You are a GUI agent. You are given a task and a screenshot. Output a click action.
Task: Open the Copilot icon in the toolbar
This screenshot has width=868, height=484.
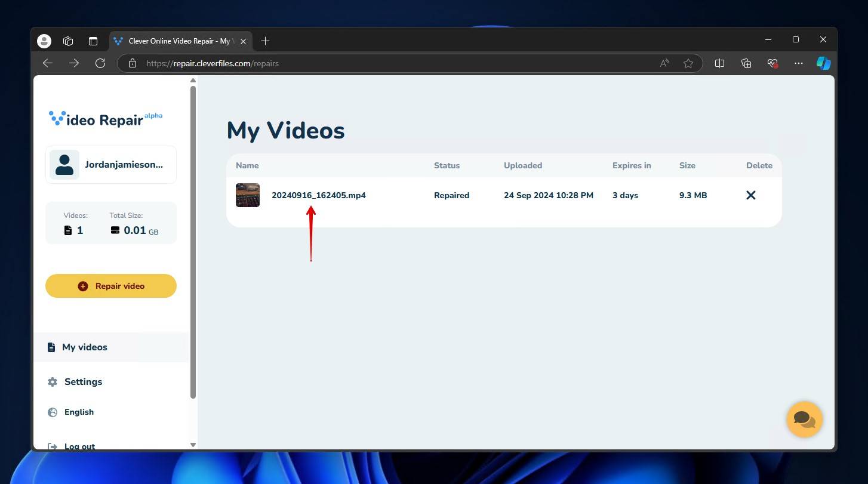824,63
